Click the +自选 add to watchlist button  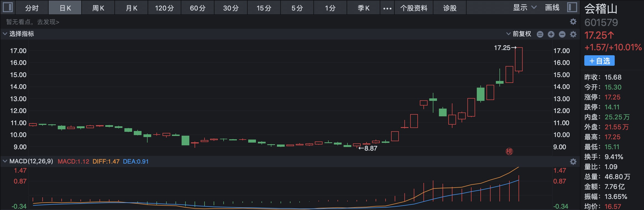pyautogui.click(x=599, y=61)
